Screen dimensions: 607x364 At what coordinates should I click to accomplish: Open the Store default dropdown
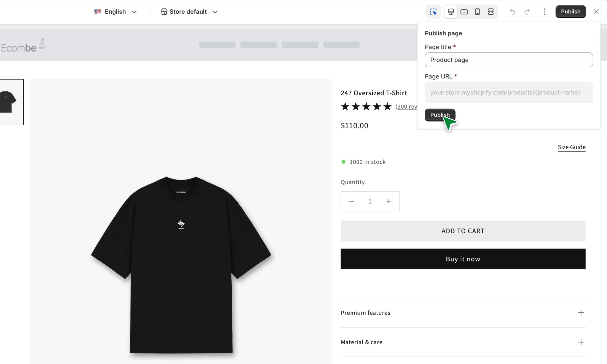pos(189,12)
